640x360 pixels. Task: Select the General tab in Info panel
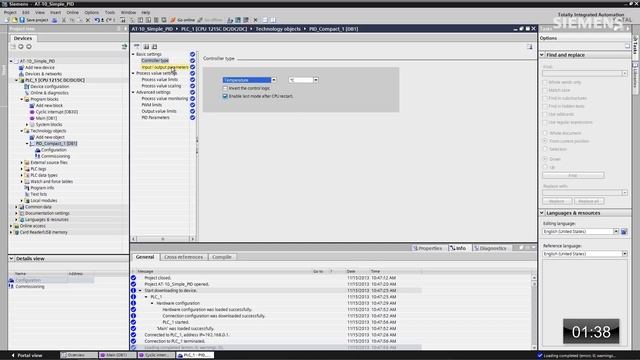click(x=145, y=257)
